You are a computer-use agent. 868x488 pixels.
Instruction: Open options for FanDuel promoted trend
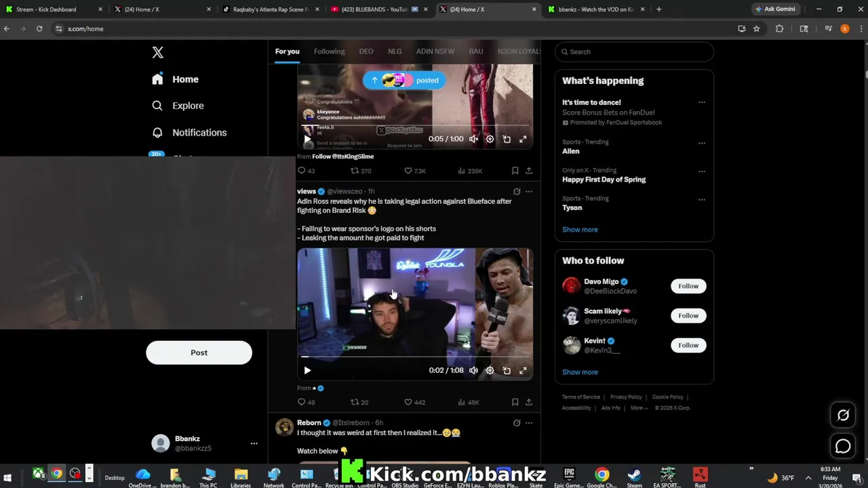pyautogui.click(x=702, y=102)
